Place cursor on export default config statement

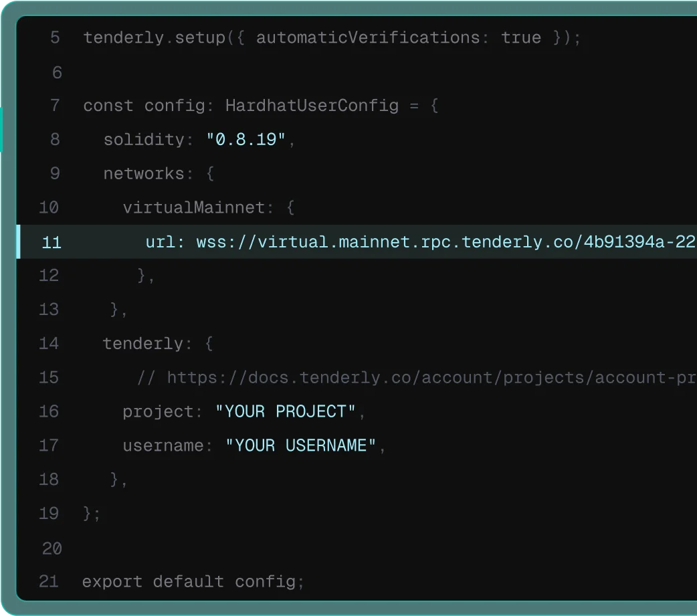click(193, 582)
